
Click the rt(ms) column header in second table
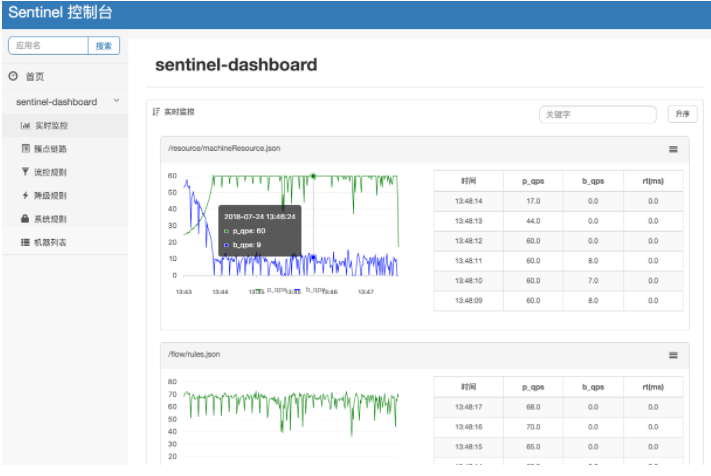point(653,387)
